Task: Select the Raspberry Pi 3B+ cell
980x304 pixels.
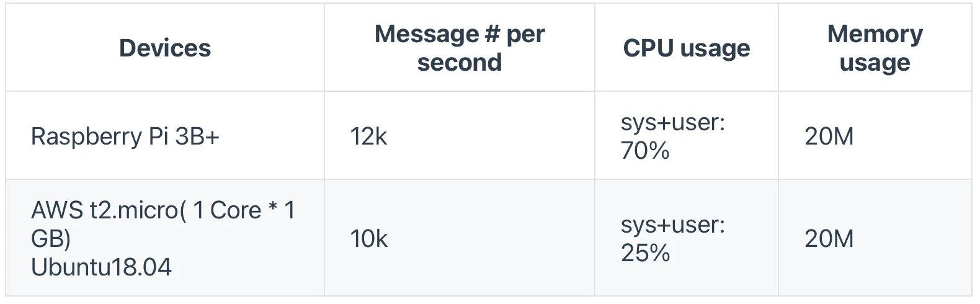Action: click(x=125, y=136)
